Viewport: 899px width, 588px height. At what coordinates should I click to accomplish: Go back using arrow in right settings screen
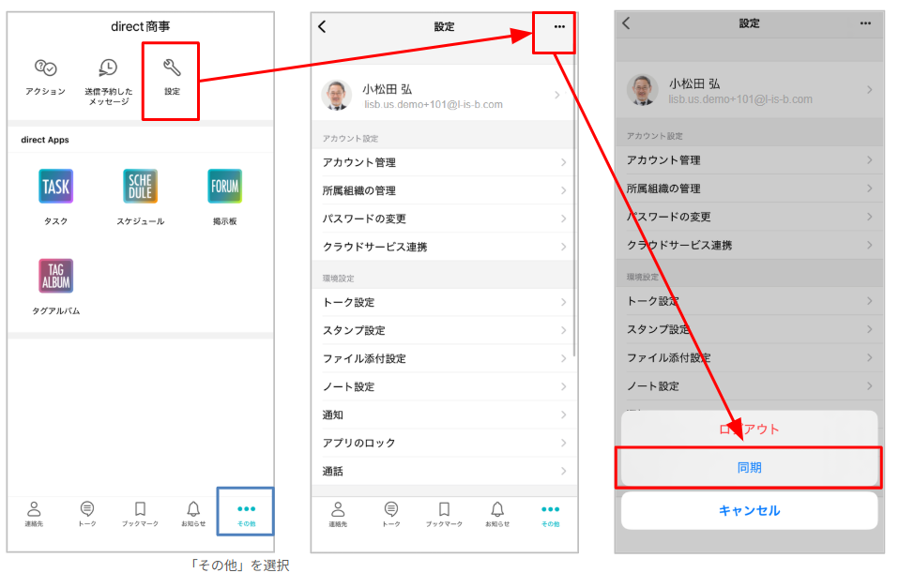(626, 23)
